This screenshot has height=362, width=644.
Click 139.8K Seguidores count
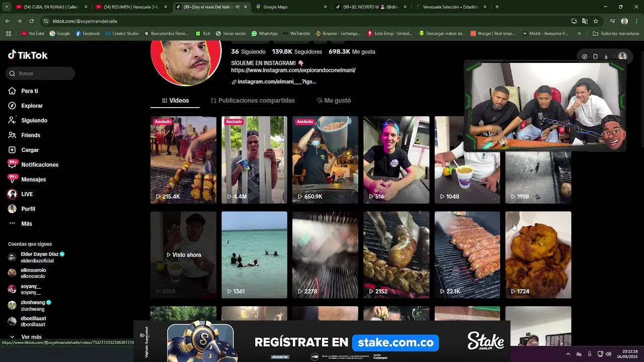tap(297, 52)
